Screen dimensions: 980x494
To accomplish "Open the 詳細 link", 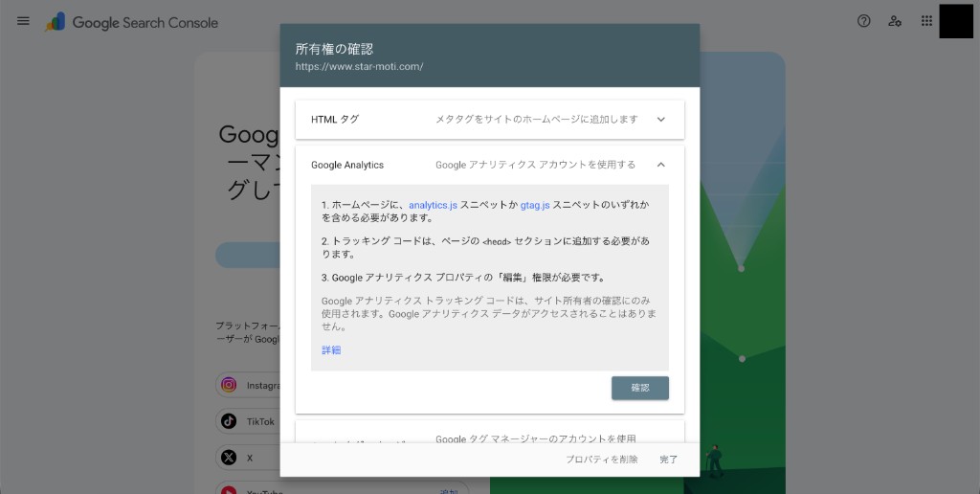I will [x=331, y=350].
